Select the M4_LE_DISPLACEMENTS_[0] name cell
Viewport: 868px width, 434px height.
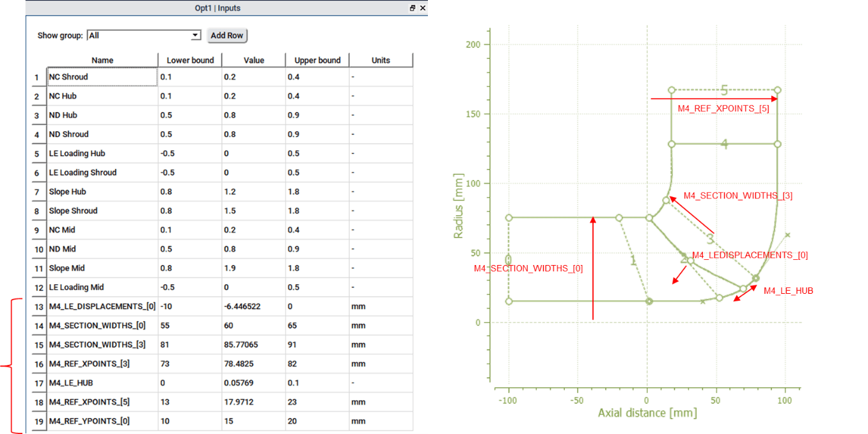[102, 307]
